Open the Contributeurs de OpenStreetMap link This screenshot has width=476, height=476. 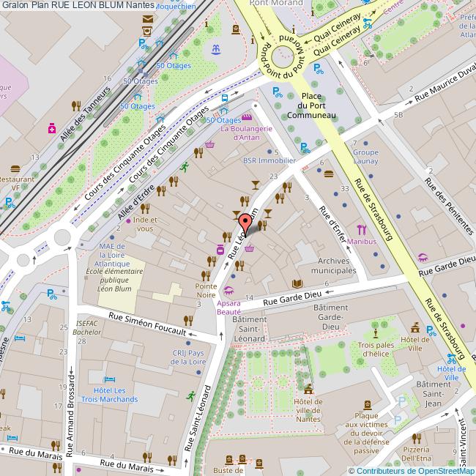[414, 471]
